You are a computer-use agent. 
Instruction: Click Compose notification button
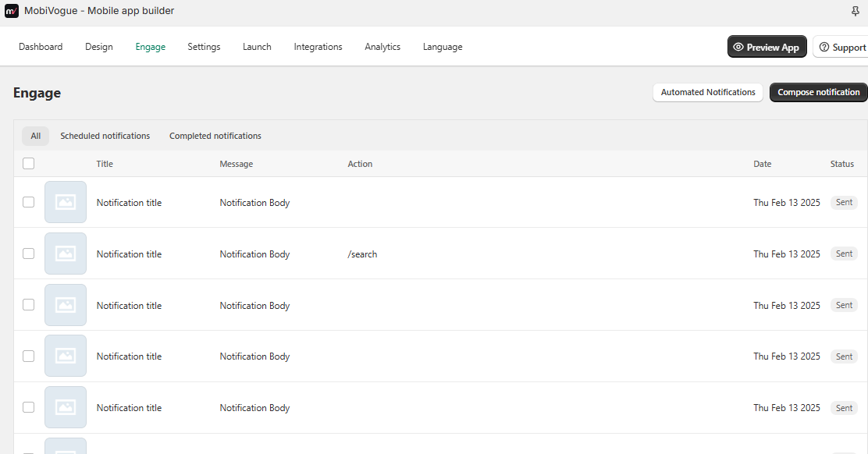coord(818,92)
